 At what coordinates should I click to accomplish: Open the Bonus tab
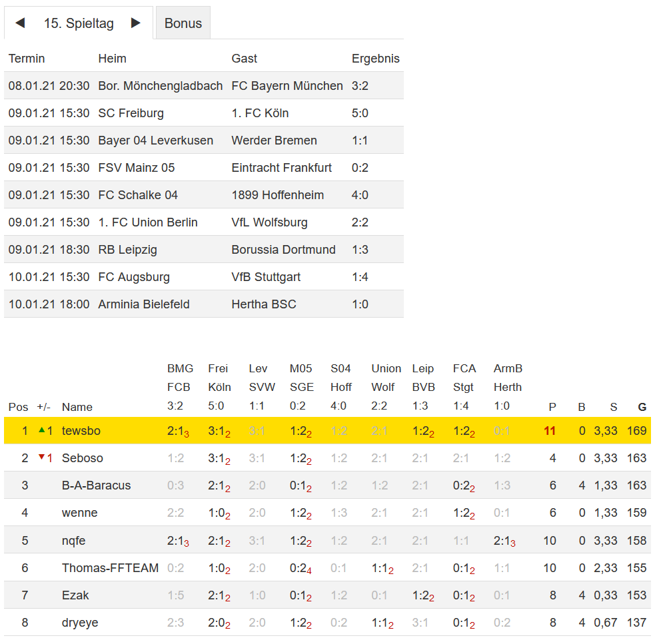(183, 23)
